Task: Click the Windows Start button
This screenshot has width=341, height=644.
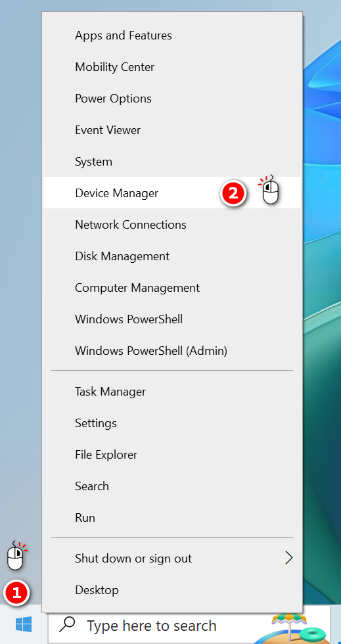Action: [24, 626]
